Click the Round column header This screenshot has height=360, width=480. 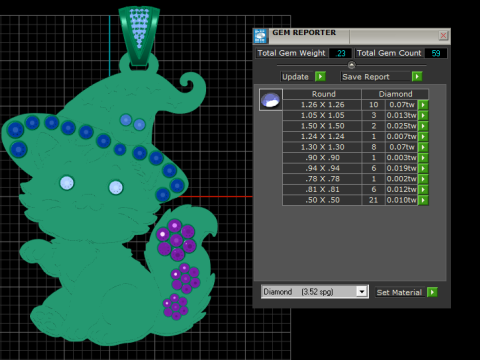coord(323,94)
